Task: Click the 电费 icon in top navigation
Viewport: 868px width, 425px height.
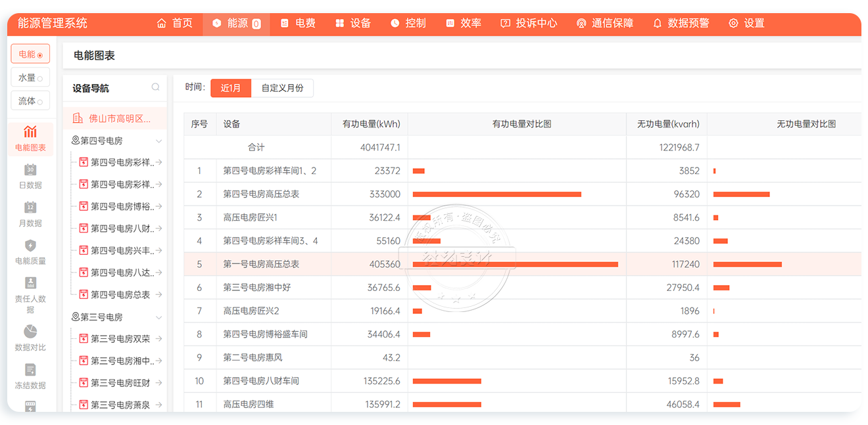Action: [x=285, y=23]
